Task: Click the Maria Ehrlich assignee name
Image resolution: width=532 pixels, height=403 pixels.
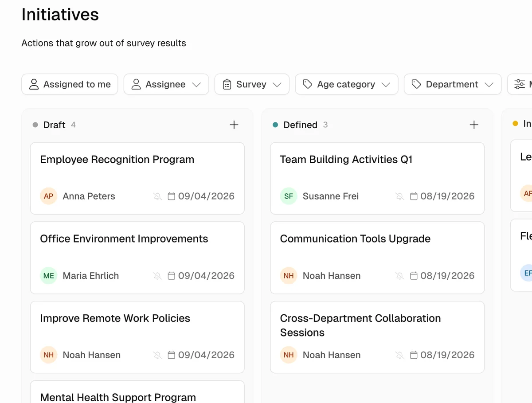Action: (91, 276)
